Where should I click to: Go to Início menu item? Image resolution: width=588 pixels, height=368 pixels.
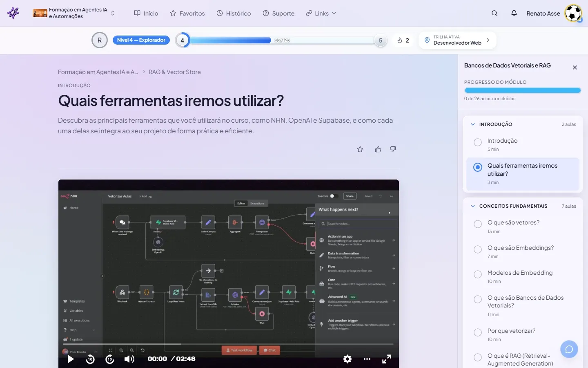point(146,13)
